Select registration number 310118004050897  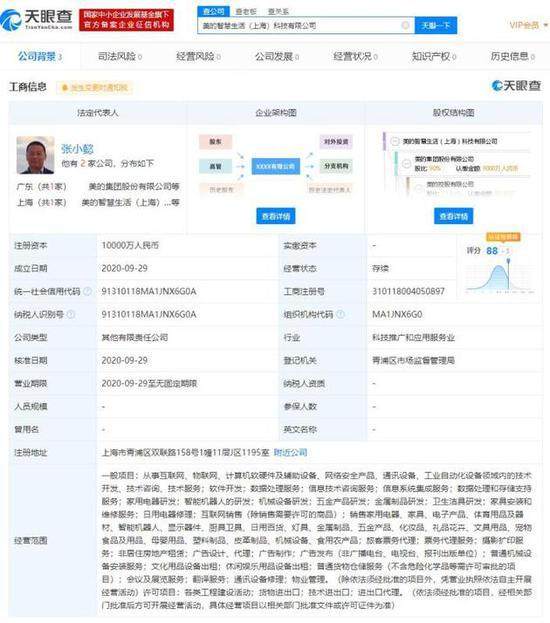408,291
